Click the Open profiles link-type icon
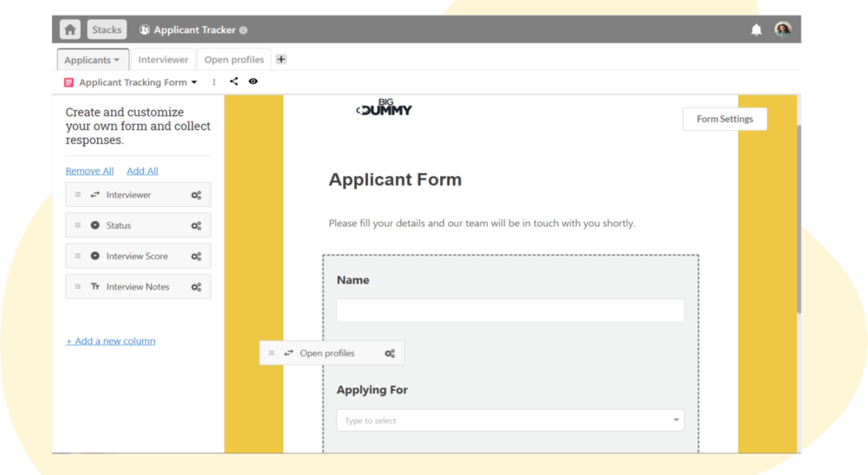This screenshot has height=475, width=868. coord(288,353)
